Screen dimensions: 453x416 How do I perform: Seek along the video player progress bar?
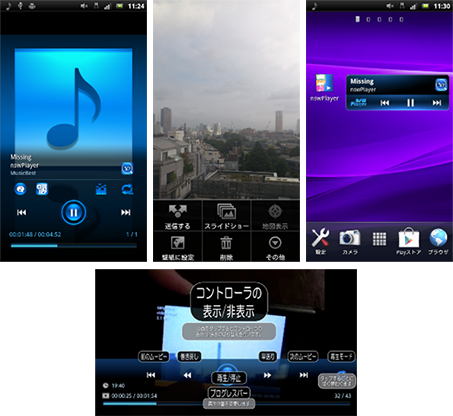[226, 404]
